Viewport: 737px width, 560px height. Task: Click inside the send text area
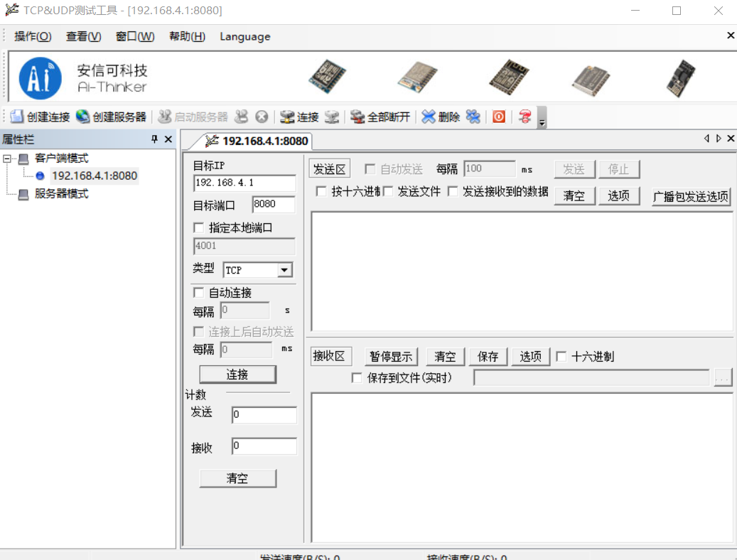click(522, 271)
